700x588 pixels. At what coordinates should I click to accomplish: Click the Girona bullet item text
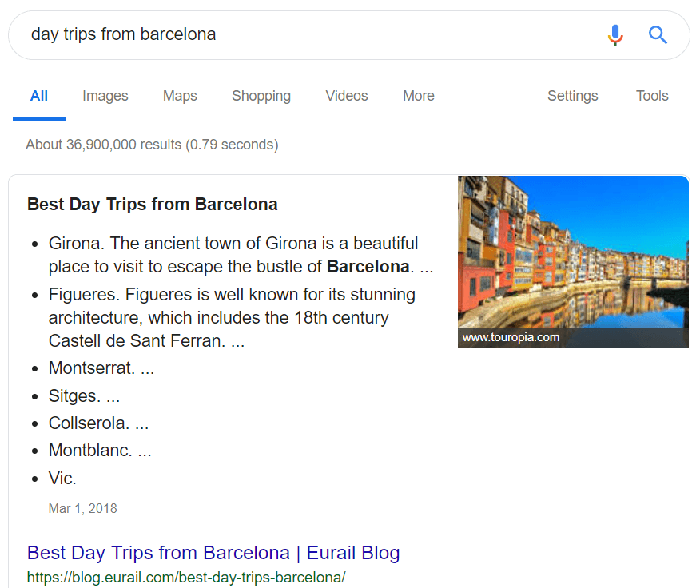tap(233, 255)
